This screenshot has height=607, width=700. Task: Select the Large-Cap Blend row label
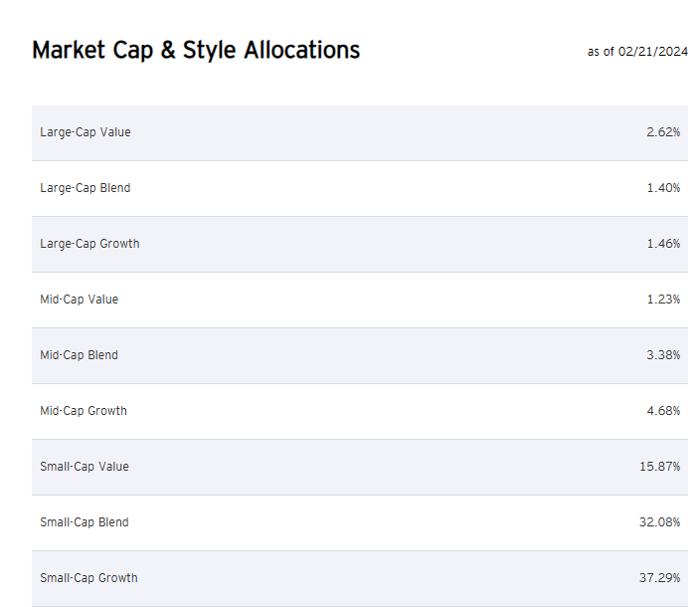(86, 188)
